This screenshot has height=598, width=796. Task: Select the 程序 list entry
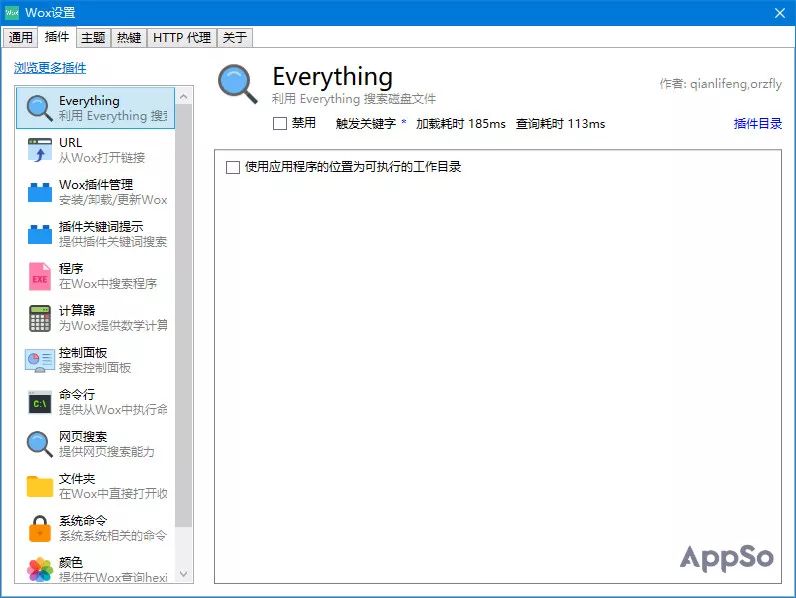click(x=95, y=277)
